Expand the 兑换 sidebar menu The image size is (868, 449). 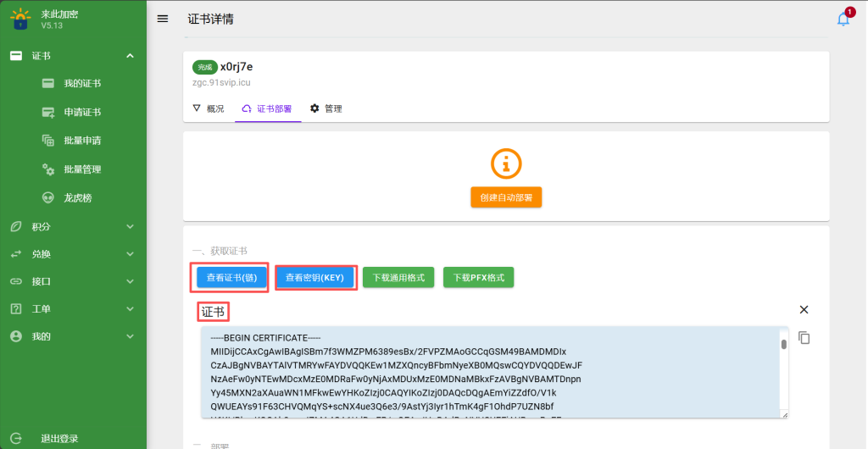(73, 254)
